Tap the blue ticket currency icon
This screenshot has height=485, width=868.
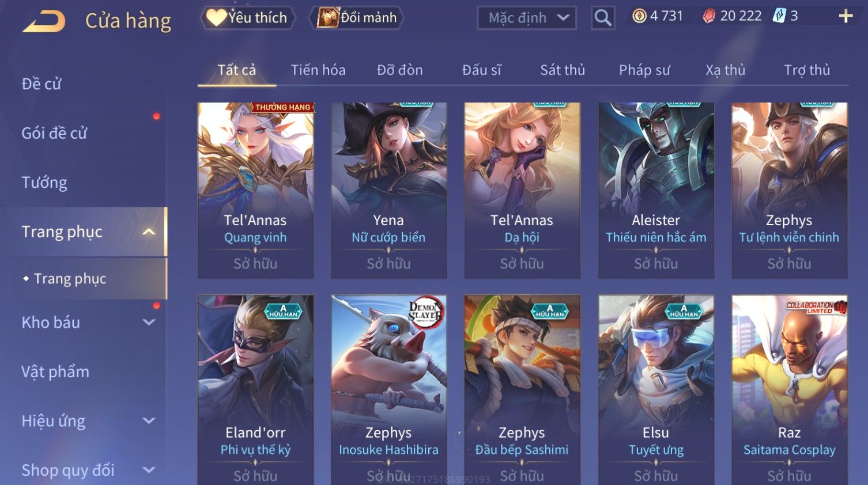coord(779,16)
